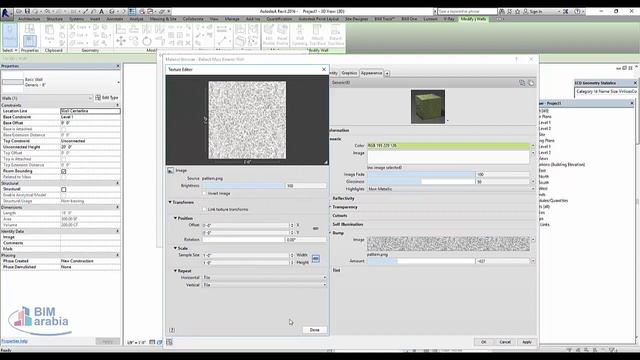Click the Offset link icon in Position section
640x360 pixels.
(316, 229)
